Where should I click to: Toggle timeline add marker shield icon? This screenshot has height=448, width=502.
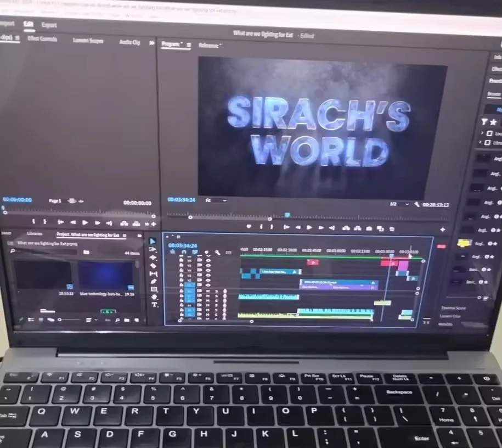pyautogui.click(x=206, y=253)
